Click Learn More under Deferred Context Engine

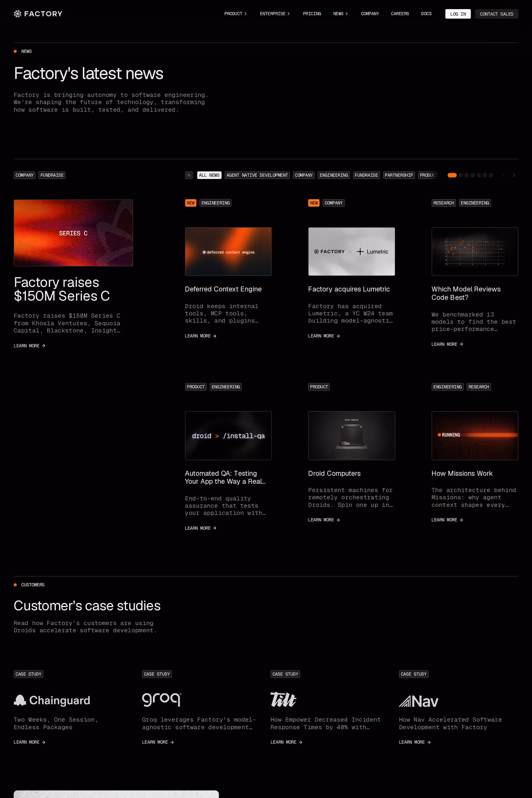pyautogui.click(x=201, y=336)
